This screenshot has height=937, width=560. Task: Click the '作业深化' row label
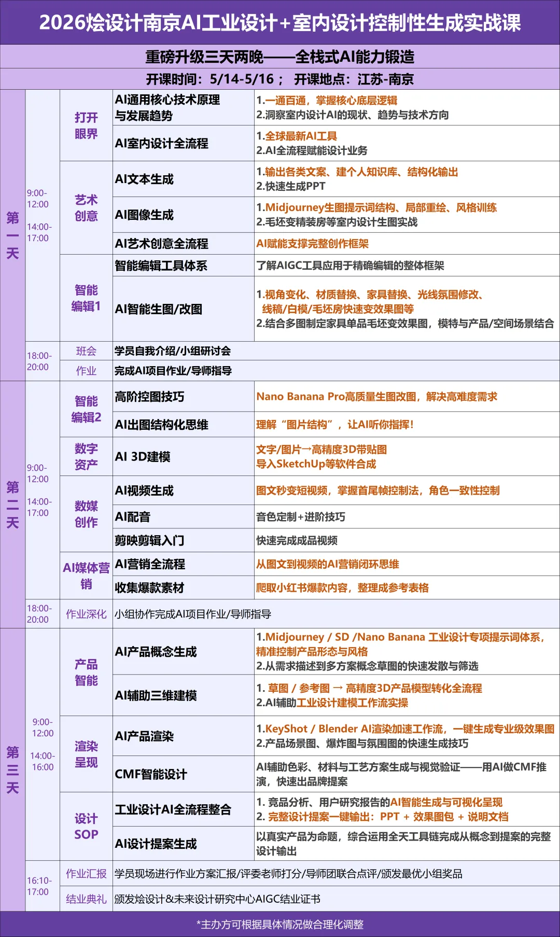[86, 614]
